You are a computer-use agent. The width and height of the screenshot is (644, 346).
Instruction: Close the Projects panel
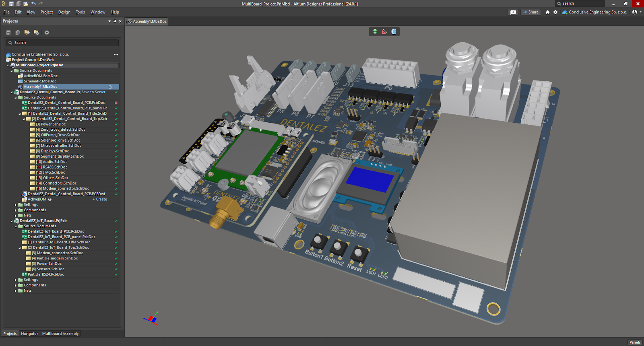coord(120,21)
